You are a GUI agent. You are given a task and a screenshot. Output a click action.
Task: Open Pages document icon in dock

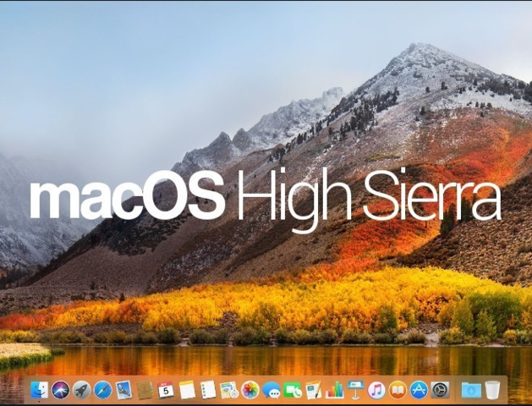314,390
